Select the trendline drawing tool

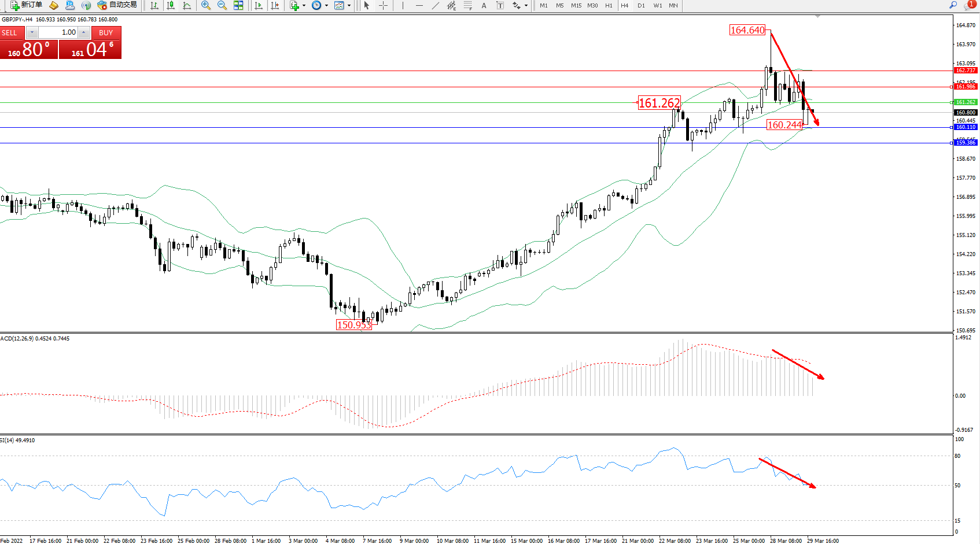435,5
